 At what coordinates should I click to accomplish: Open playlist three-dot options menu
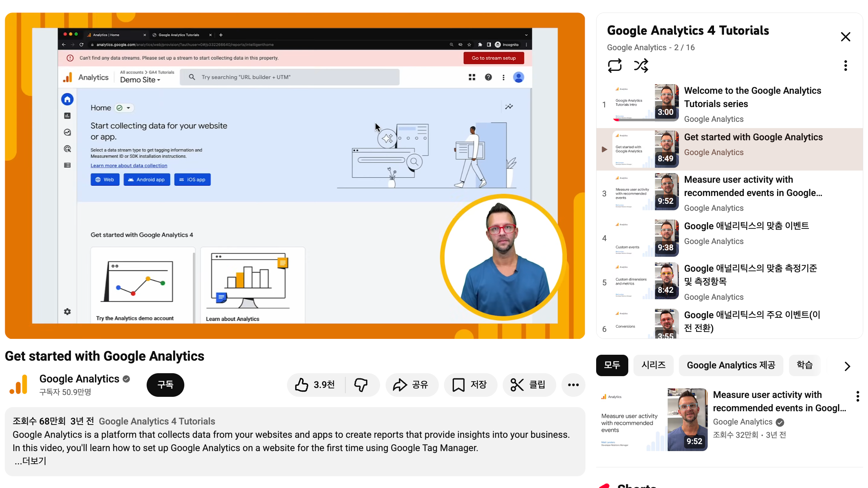coord(845,66)
